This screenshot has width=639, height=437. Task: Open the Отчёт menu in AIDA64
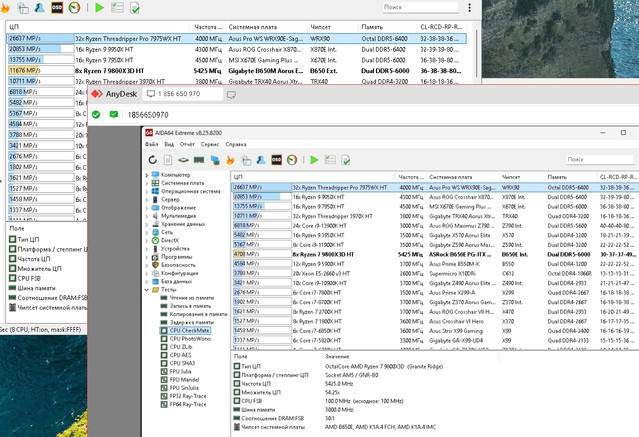pos(187,144)
